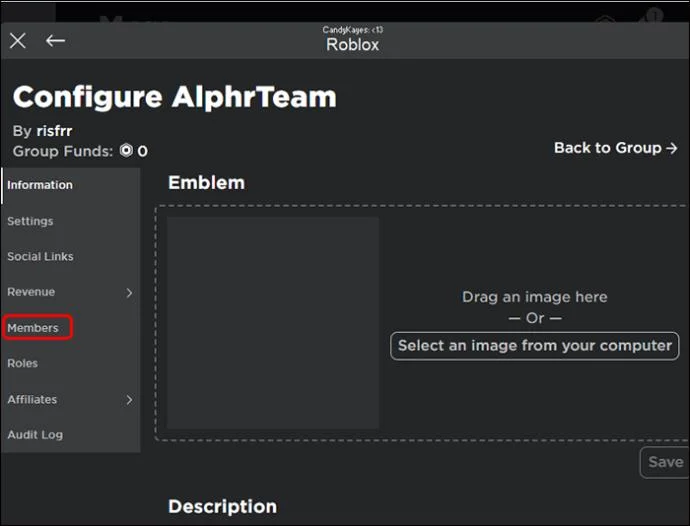Click the Robux icon beside Group Funds
This screenshot has height=526, width=690.
pos(126,151)
